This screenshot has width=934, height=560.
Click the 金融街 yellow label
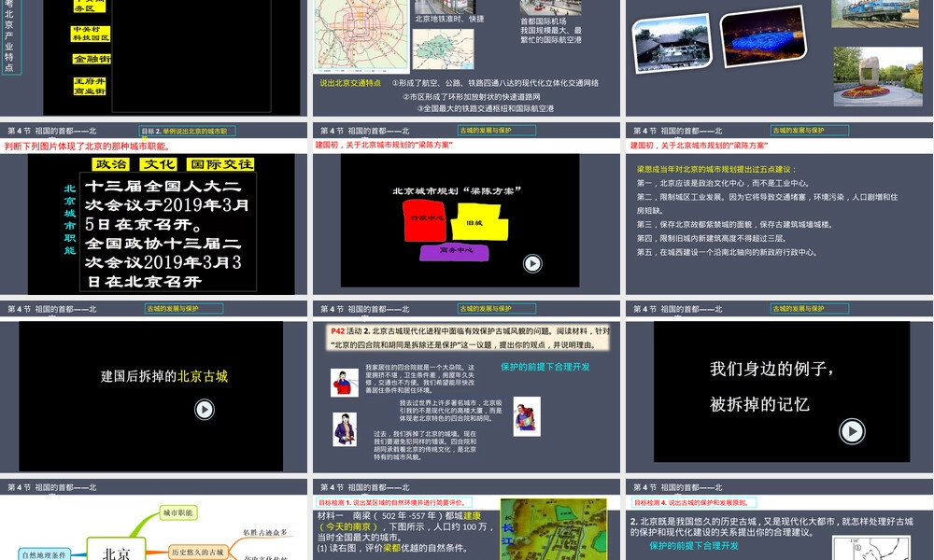[92, 59]
